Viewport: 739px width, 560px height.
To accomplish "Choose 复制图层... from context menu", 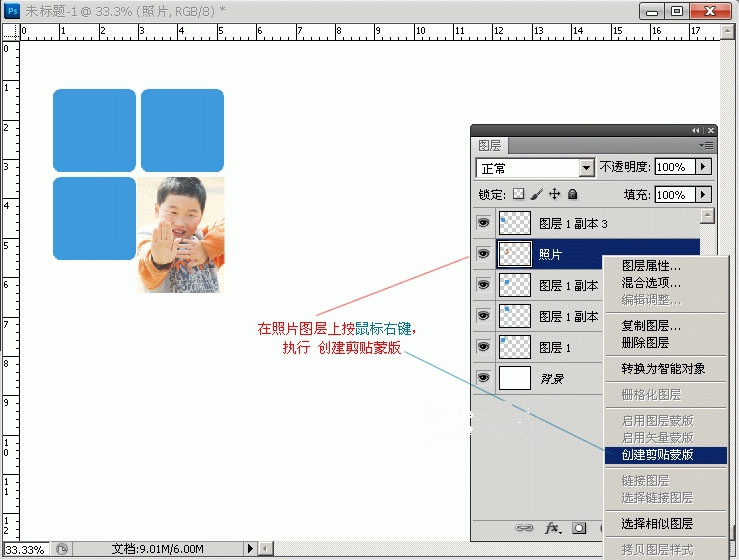I will click(651, 326).
